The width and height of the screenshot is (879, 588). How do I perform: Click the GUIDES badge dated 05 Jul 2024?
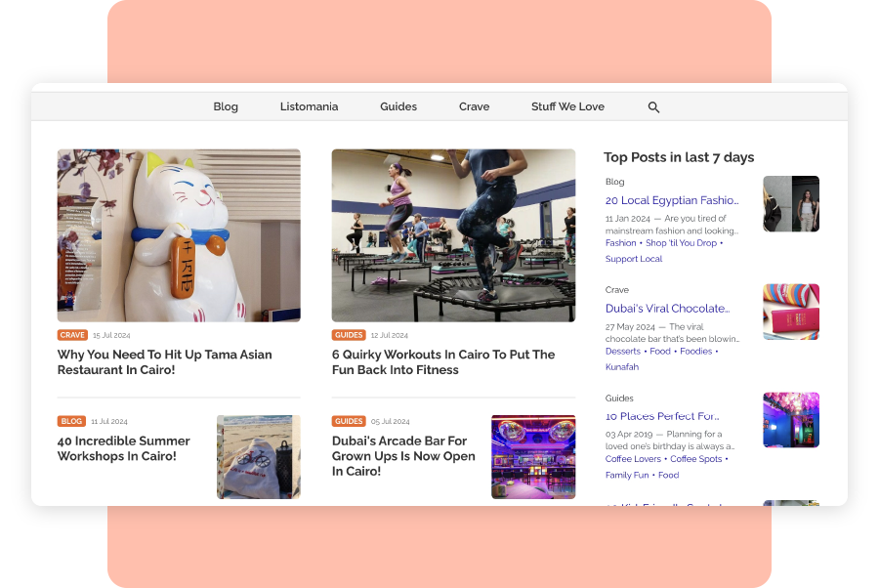(349, 421)
